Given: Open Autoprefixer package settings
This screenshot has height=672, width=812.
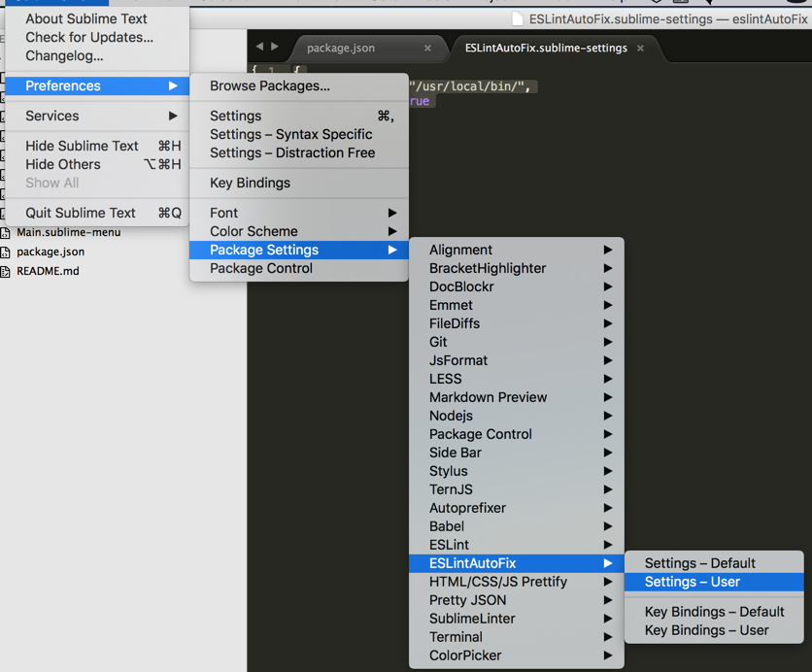Looking at the screenshot, I should pyautogui.click(x=517, y=508).
